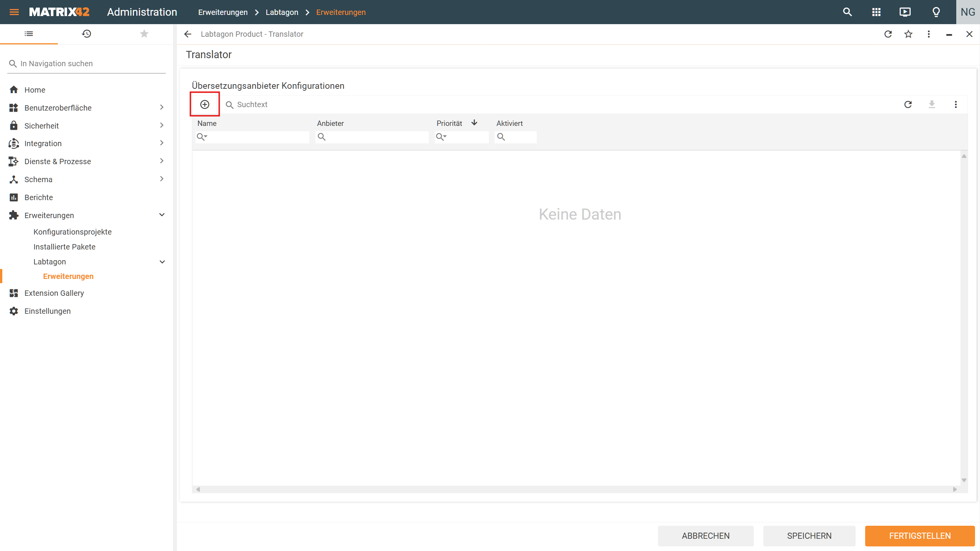Image resolution: width=980 pixels, height=551 pixels.
Task: Click the Home house icon
Action: [x=14, y=90]
